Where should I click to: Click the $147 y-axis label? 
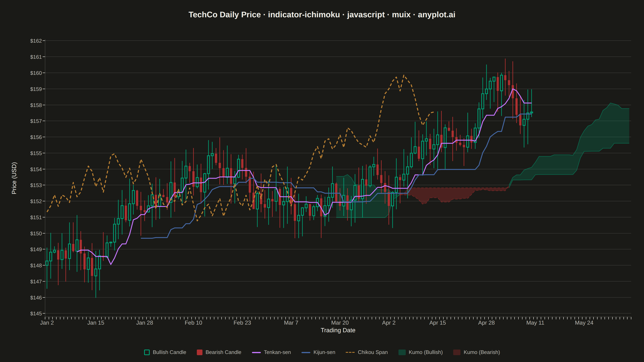click(36, 282)
